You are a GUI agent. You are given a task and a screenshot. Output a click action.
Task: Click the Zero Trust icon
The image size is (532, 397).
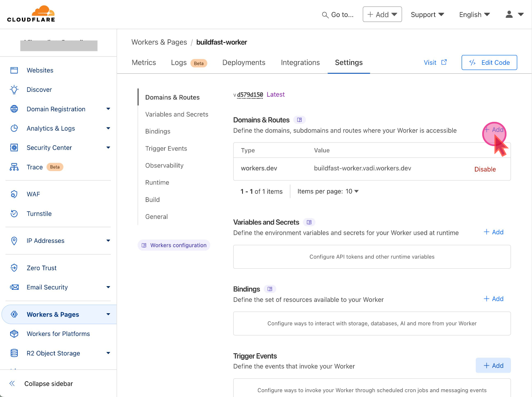14,268
